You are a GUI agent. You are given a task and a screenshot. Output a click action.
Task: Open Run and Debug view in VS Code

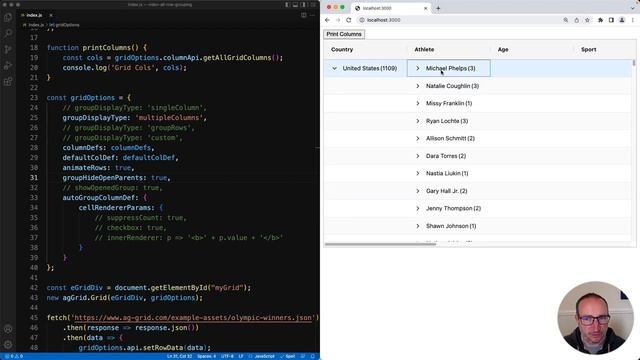8,65
